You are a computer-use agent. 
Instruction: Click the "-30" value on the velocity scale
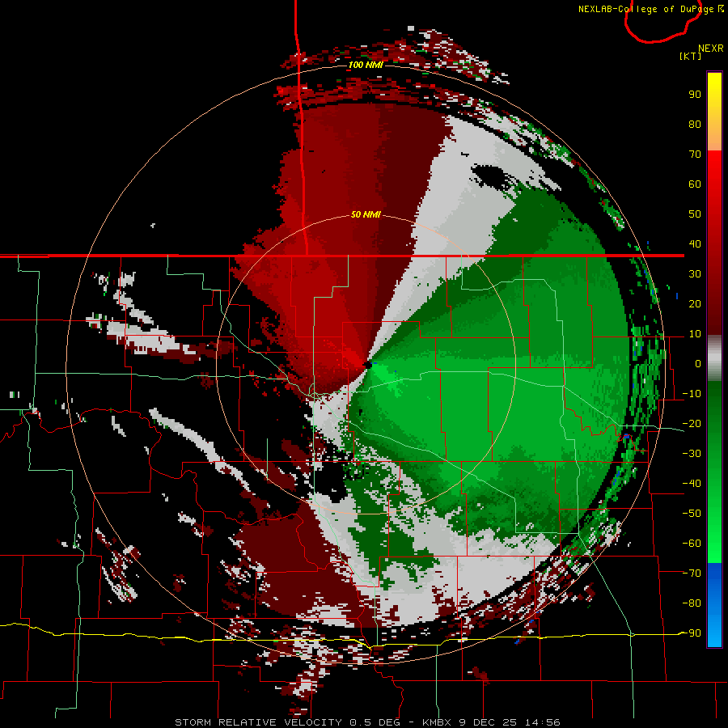[692, 454]
